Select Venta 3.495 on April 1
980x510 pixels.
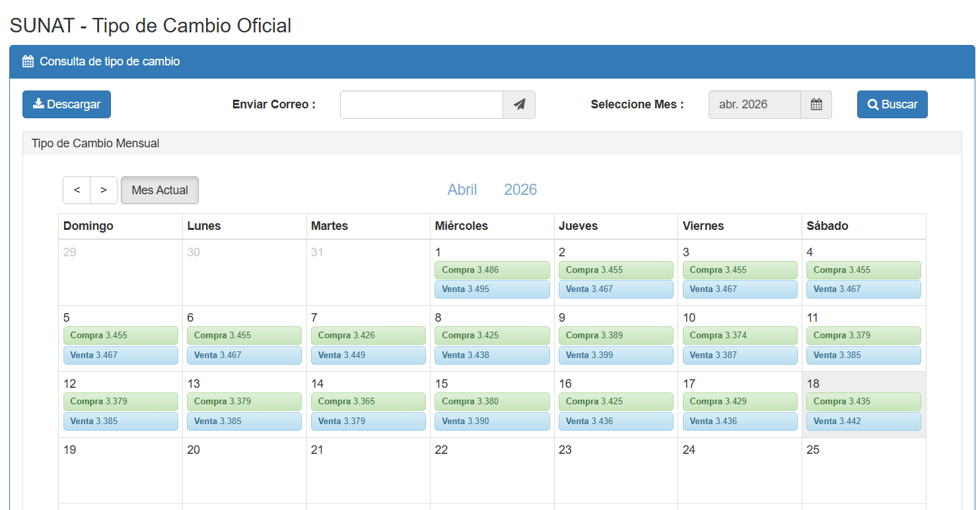point(492,289)
